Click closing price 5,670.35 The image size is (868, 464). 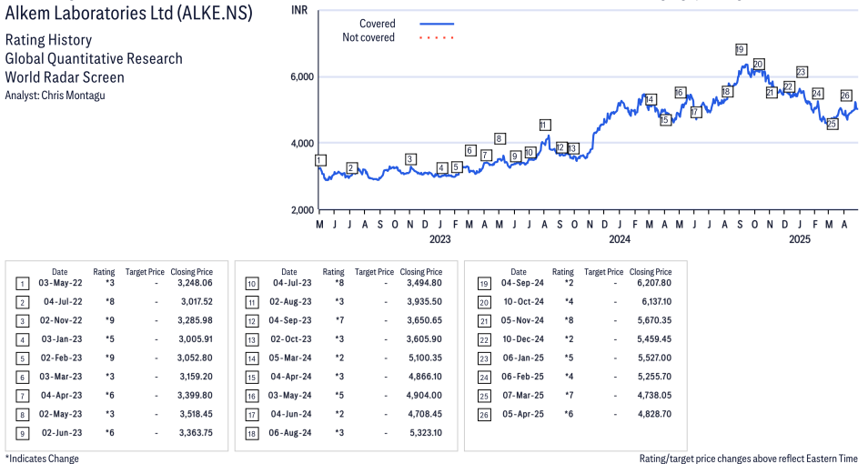pos(654,320)
